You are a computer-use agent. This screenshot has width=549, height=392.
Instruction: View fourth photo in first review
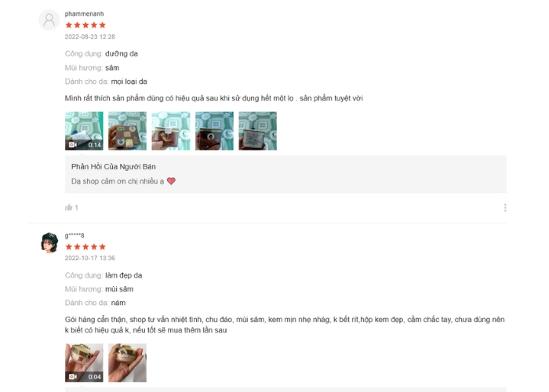pyautogui.click(x=214, y=131)
